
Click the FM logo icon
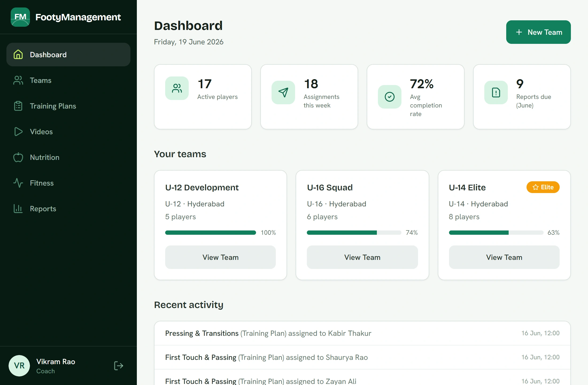click(20, 17)
